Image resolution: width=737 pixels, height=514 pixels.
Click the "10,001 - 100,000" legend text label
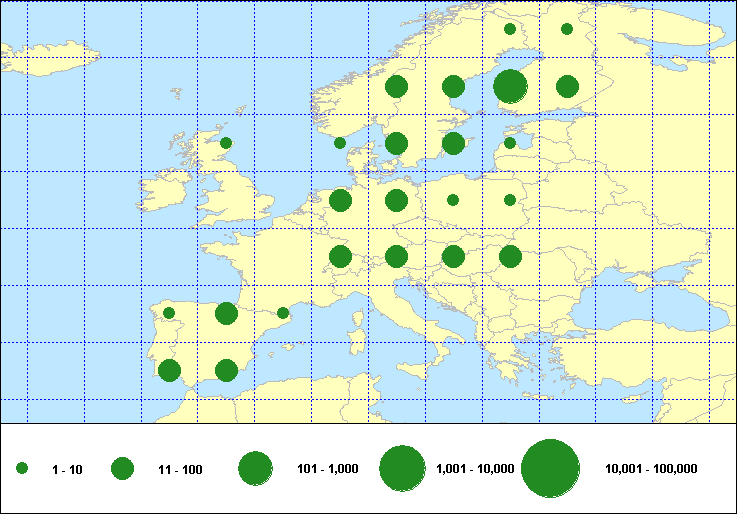(651, 469)
